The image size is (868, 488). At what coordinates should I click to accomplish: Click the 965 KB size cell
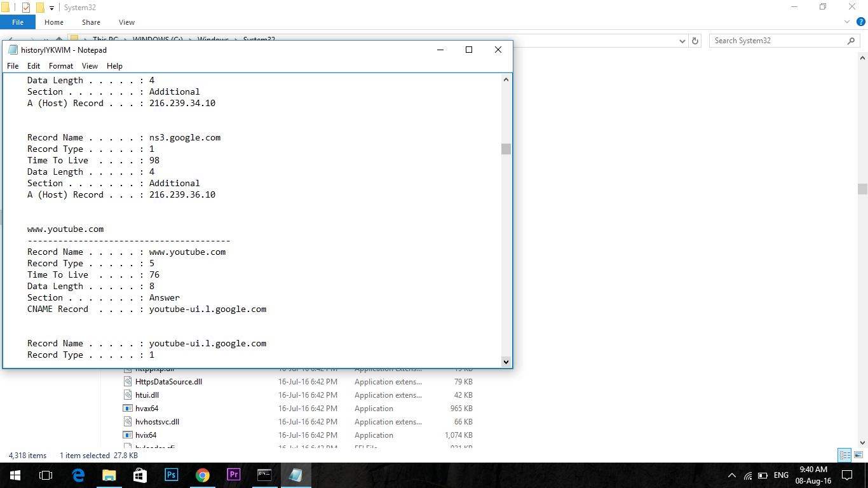coord(461,409)
